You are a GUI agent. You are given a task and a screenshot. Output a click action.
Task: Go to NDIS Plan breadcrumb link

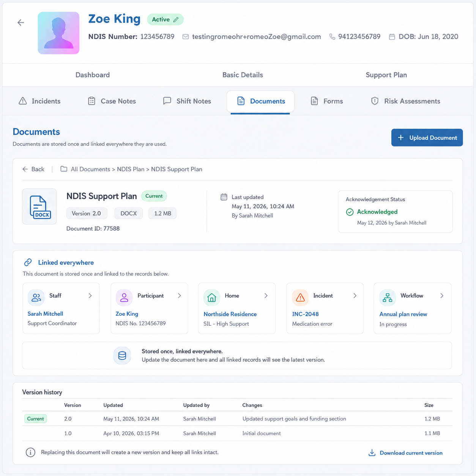[x=131, y=169]
